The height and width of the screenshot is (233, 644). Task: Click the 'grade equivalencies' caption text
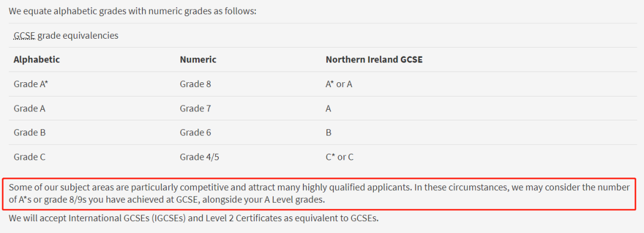coord(78,36)
